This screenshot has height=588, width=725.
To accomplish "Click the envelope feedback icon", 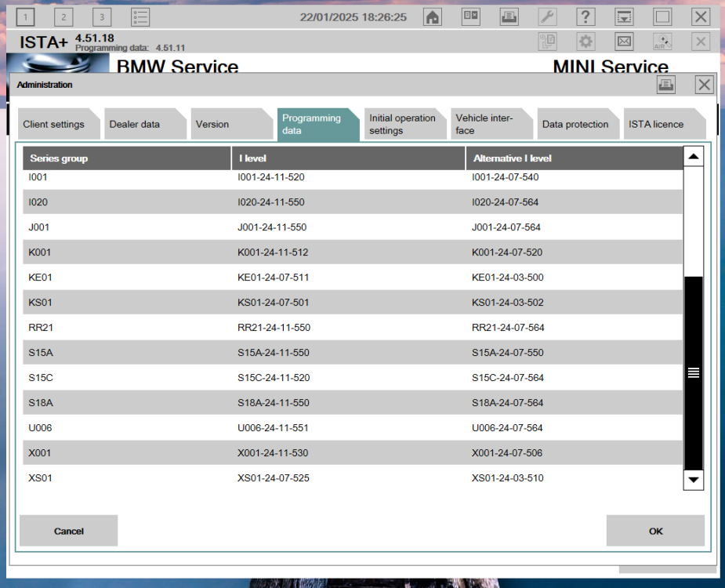I will tap(625, 42).
